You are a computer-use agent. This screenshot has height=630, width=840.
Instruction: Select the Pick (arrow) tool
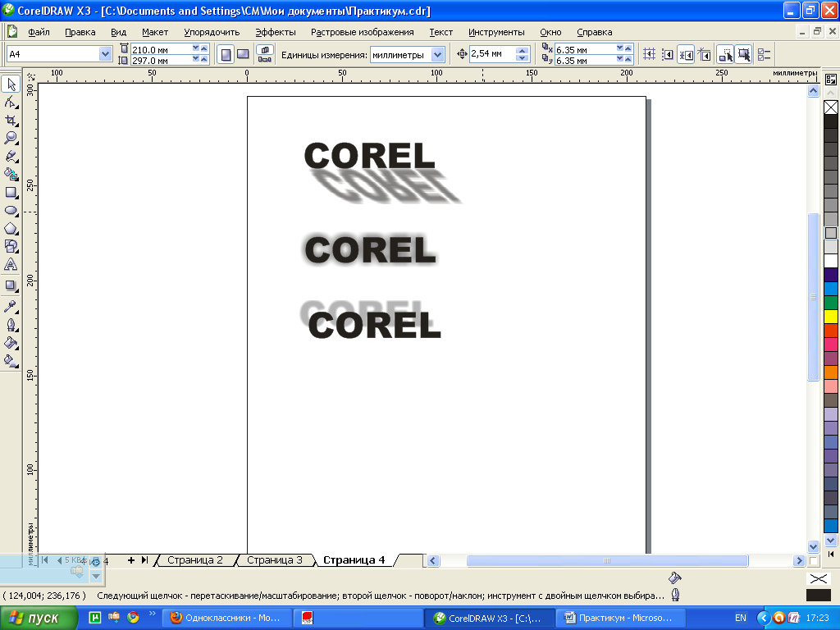11,84
